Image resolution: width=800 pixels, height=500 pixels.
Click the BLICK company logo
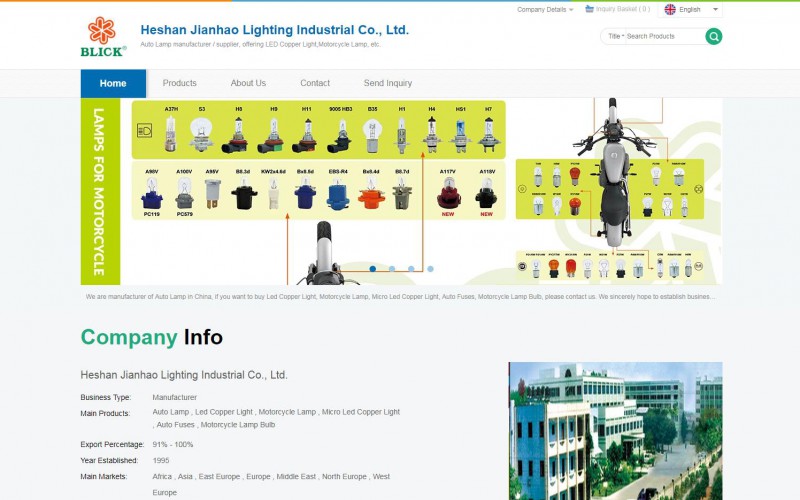tap(103, 36)
